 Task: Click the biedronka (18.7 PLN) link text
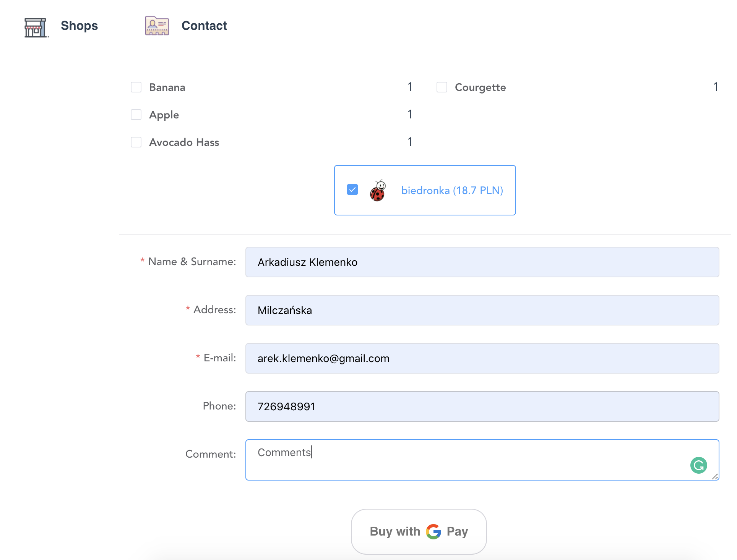452,190
